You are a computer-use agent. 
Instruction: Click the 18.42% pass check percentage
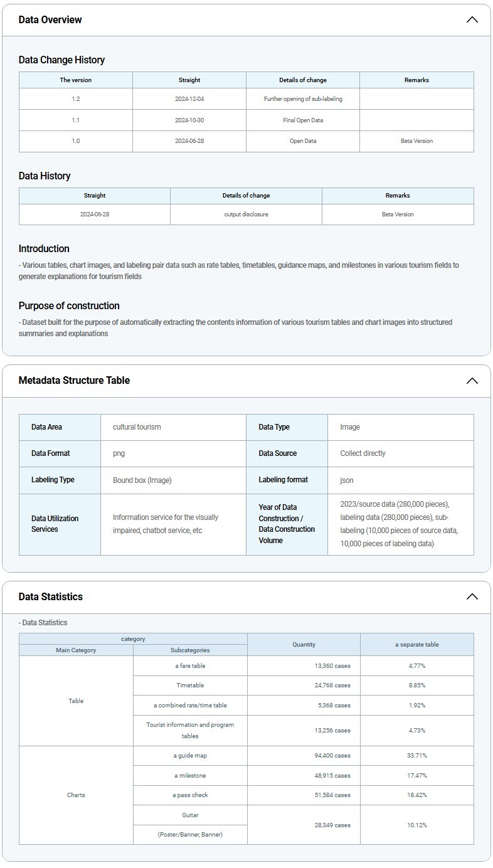416,795
